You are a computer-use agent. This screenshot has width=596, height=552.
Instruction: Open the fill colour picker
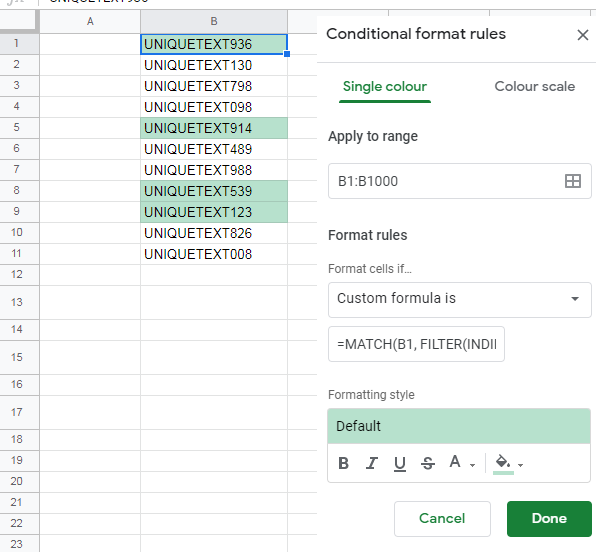coord(503,463)
